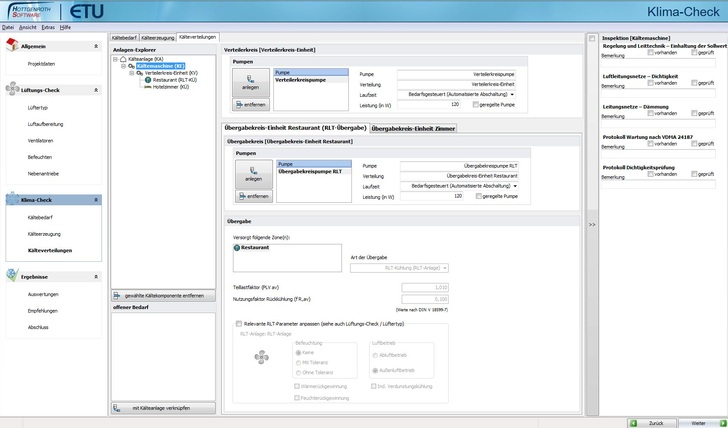Click the fan icon beside Lüftungs-Check

(x=12, y=89)
